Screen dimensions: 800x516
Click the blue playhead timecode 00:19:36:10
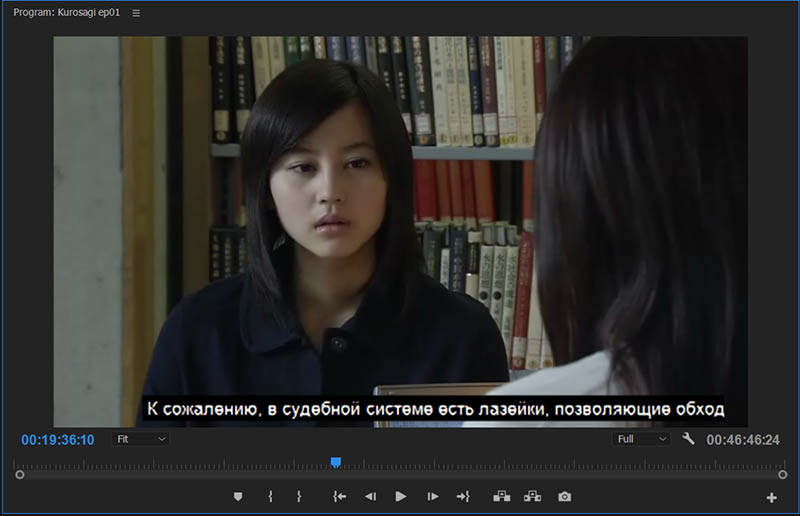[x=58, y=440]
